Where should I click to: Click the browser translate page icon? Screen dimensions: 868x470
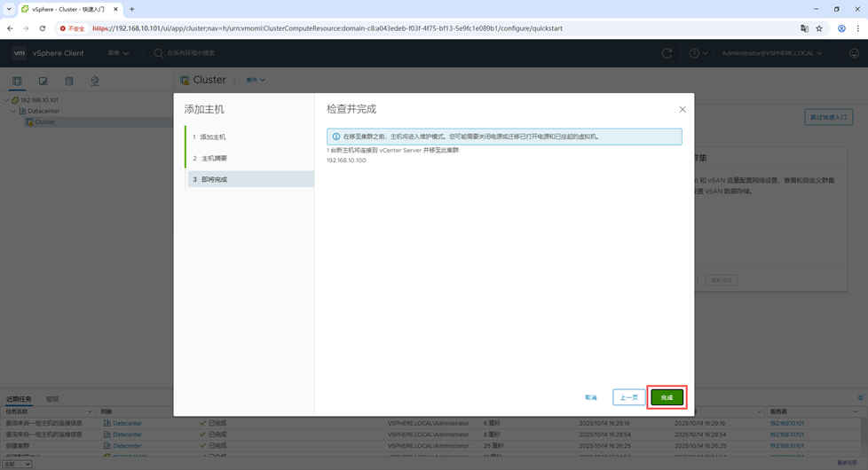[804, 28]
